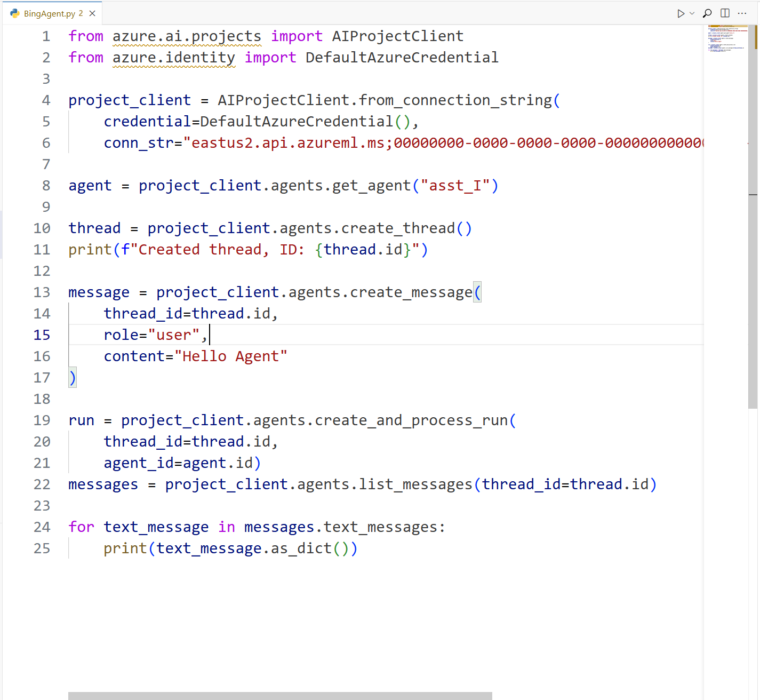This screenshot has height=700, width=760.
Task: Split the editor into two panes
Action: (x=725, y=13)
